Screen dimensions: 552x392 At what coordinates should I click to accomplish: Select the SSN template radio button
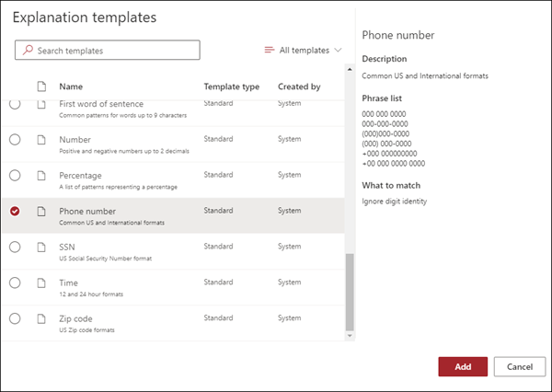click(x=15, y=247)
